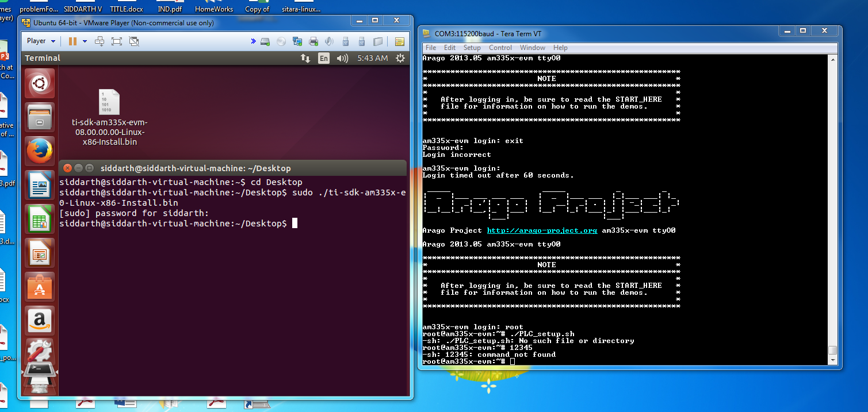
Task: Click the first USB device icon in VMware
Action: click(x=346, y=41)
